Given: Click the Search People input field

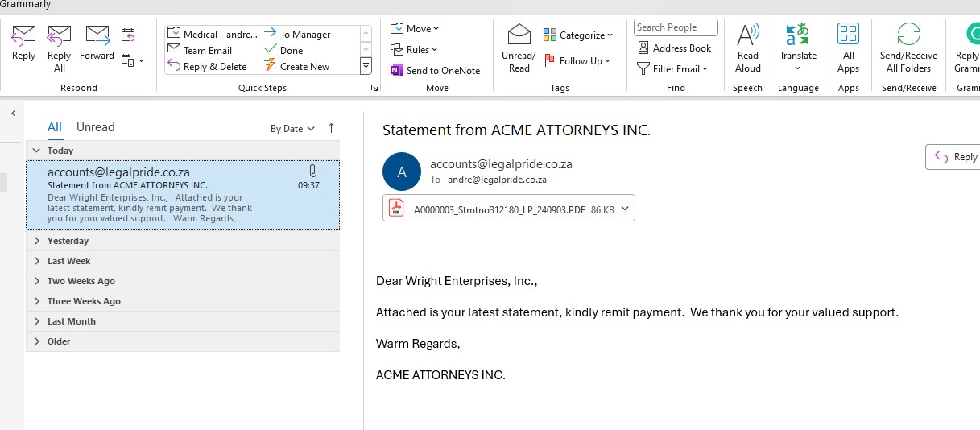Looking at the screenshot, I should coord(675,27).
